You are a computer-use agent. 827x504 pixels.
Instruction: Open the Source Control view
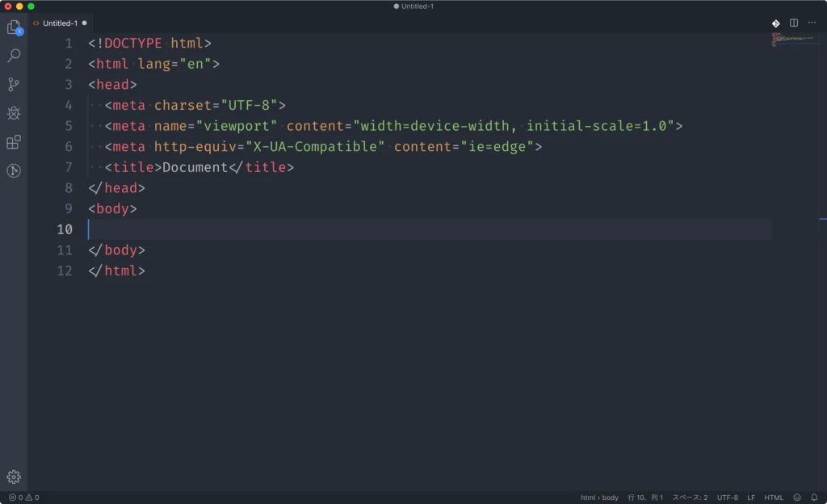14,85
